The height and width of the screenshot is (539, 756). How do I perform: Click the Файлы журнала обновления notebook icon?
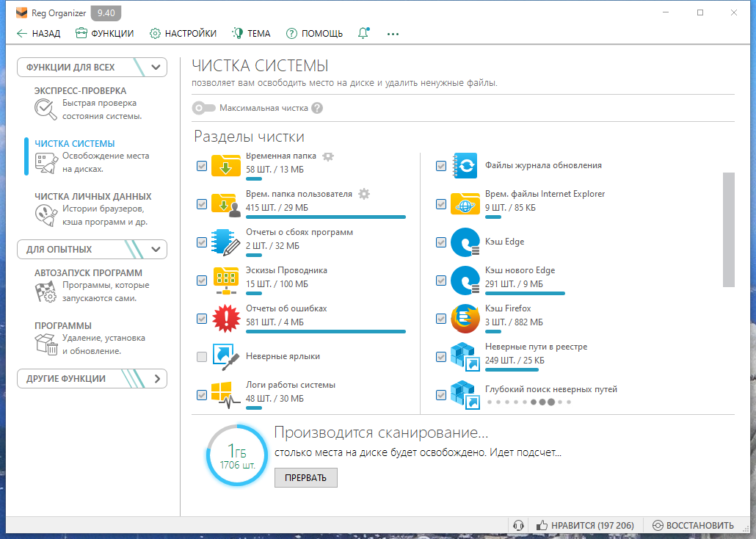click(x=465, y=165)
